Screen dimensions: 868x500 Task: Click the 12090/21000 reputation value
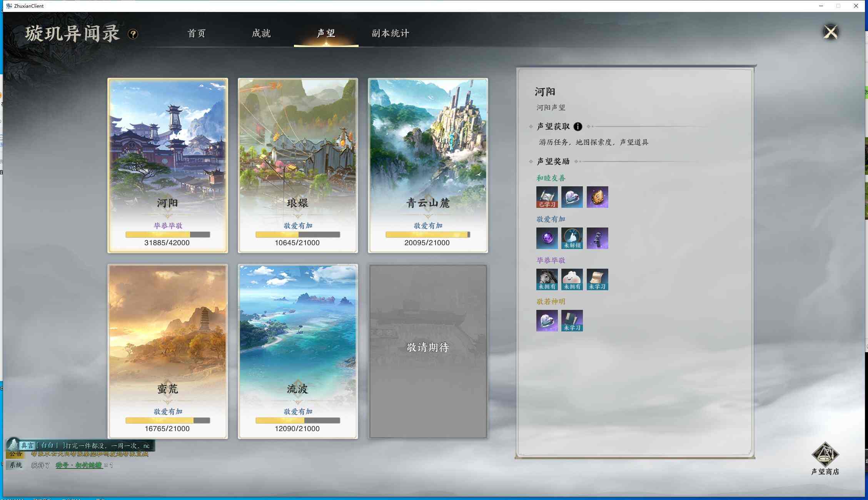coord(297,429)
